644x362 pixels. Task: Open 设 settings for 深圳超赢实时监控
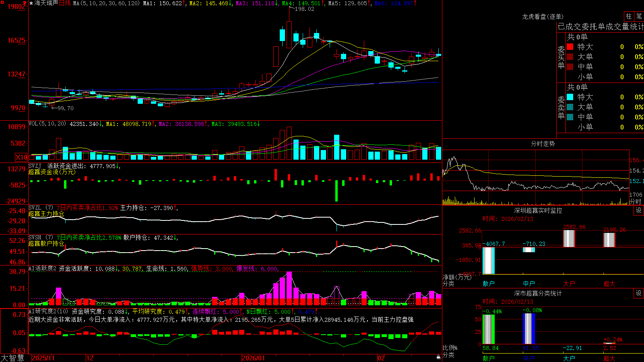(x=639, y=210)
